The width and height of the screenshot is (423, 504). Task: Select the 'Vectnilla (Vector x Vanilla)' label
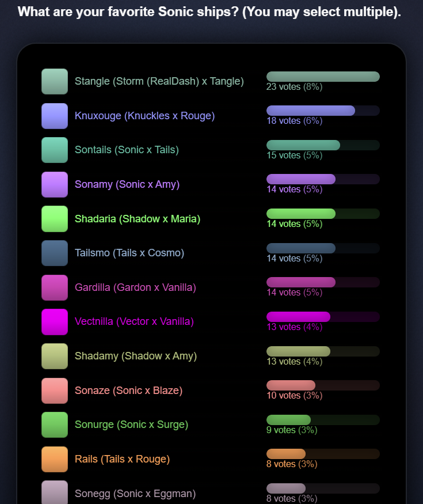[134, 322]
